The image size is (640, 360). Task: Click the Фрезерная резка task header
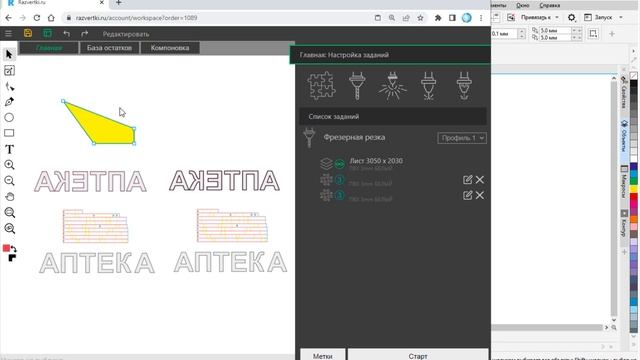tap(354, 138)
